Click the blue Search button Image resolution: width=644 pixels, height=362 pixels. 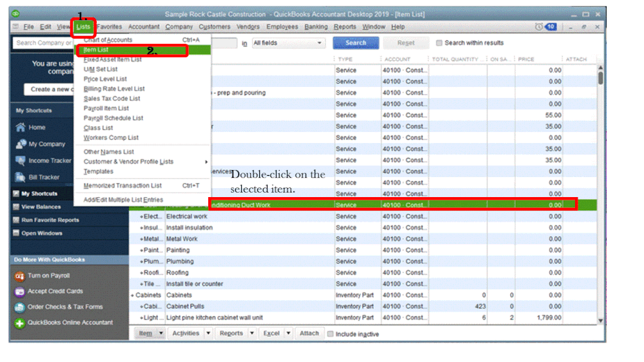(x=356, y=43)
